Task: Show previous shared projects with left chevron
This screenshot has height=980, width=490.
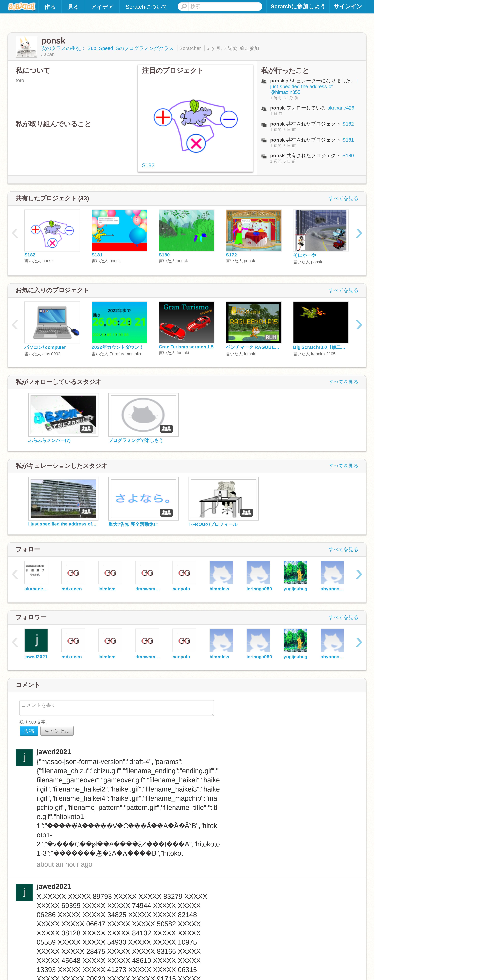Action: [15, 233]
